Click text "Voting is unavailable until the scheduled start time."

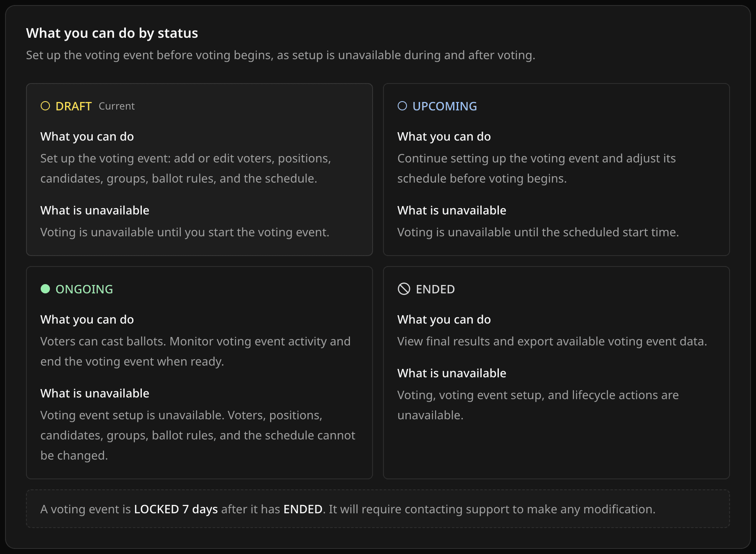coord(538,232)
